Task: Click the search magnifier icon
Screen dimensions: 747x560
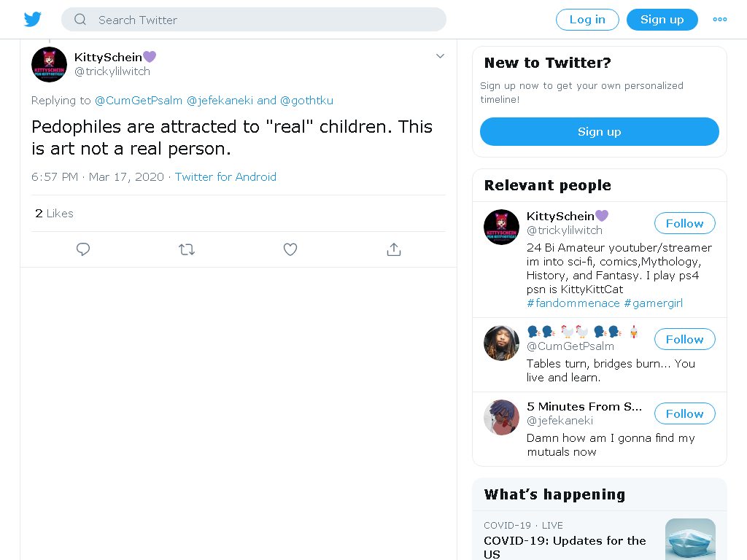Action: [x=80, y=20]
